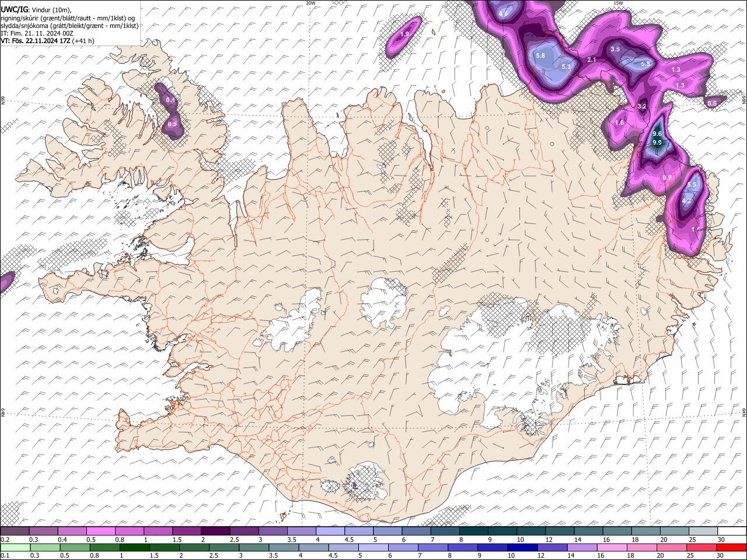Click the 'rigning/skúrir' legend description line

pyautogui.click(x=68, y=18)
